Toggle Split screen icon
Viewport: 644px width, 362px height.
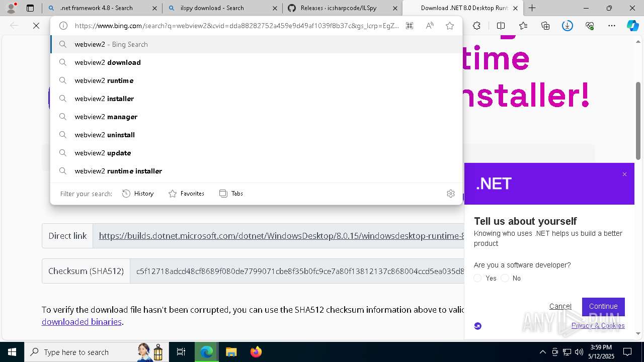[501, 26]
